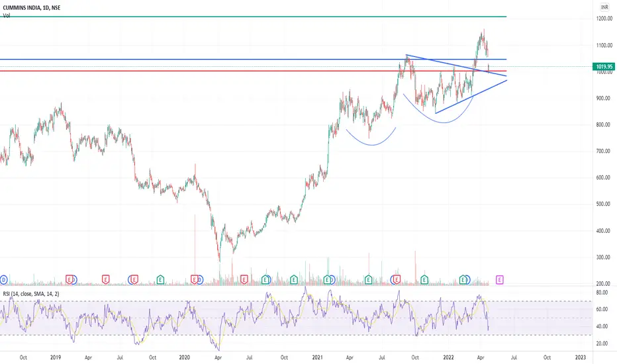
Task: Select the green horizontal line near 1200
Action: (x=252, y=17)
